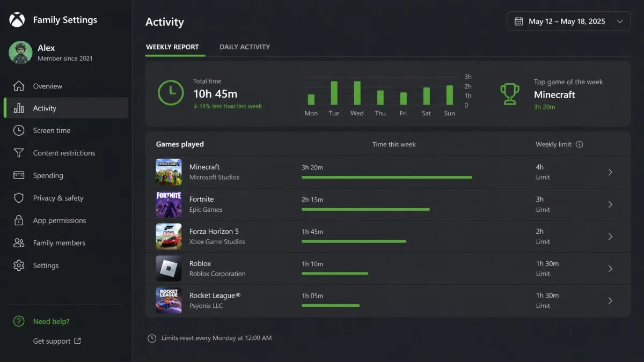The height and width of the screenshot is (362, 644).
Task: Click the '1h 10m' Roblox time value
Action: pos(312,263)
